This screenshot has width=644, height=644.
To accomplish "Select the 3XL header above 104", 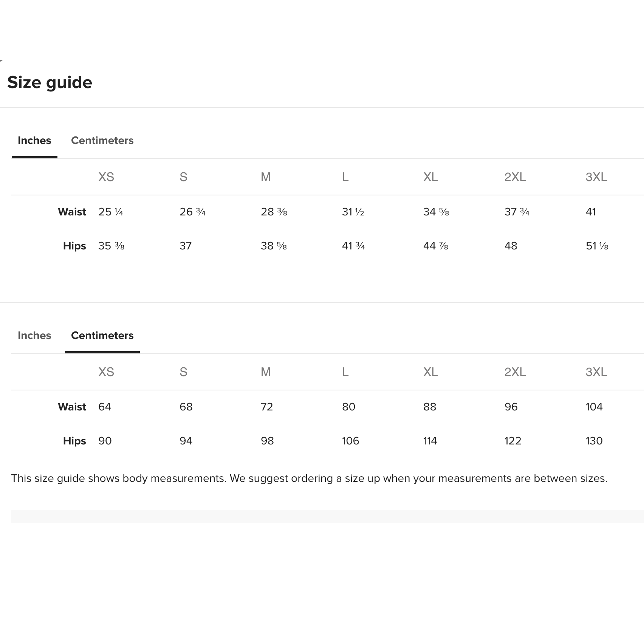I will coord(596,372).
